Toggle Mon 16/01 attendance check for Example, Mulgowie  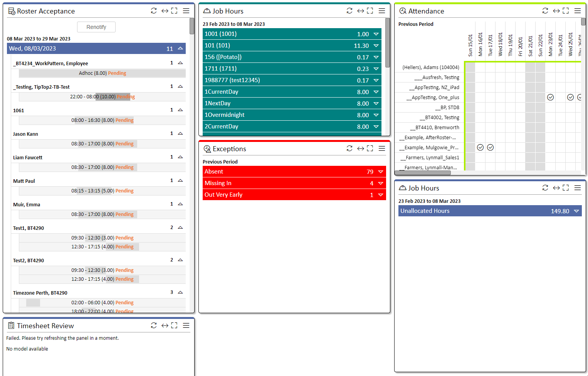480,147
